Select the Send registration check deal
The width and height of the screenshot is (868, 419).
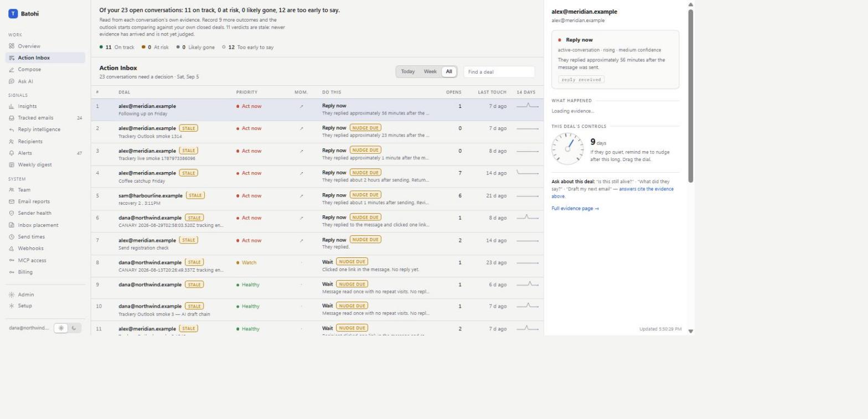point(317,244)
